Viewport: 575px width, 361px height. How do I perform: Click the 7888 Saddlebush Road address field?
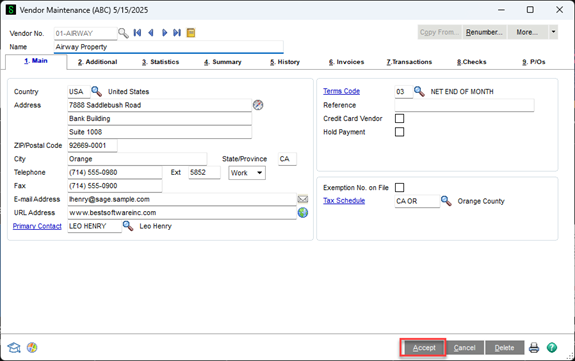160,105
